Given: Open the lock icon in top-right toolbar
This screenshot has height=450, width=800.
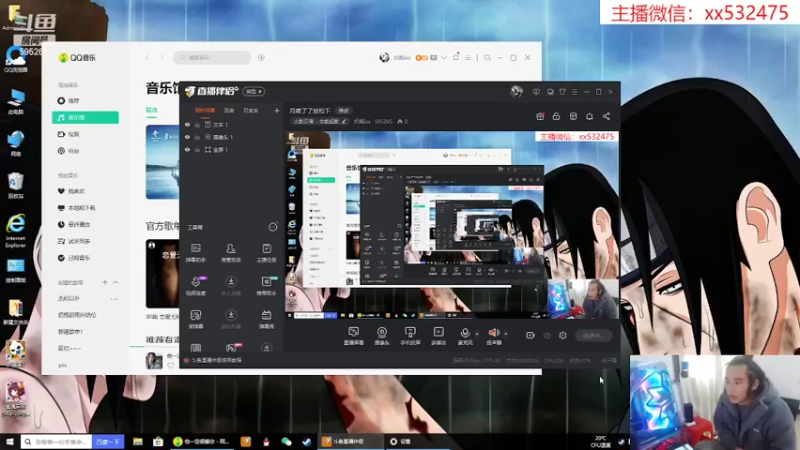Looking at the screenshot, I should [x=556, y=116].
